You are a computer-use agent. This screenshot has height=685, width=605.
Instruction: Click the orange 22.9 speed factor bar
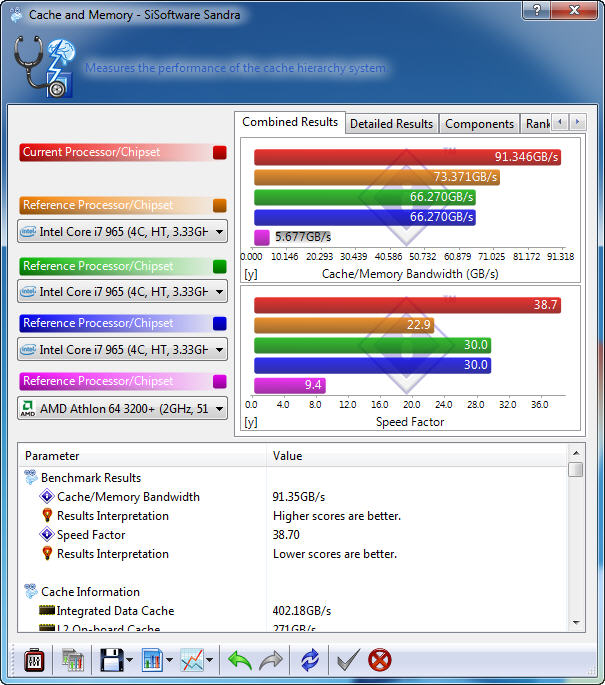344,325
